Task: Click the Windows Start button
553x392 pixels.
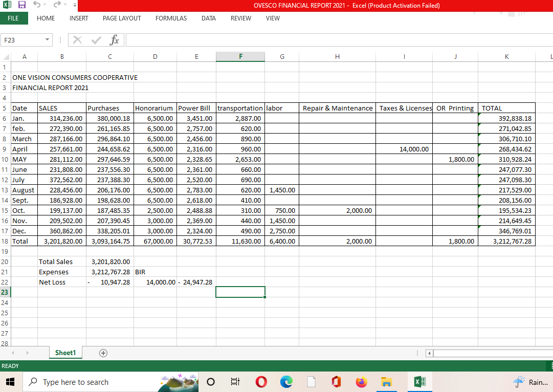Action: click(x=10, y=382)
